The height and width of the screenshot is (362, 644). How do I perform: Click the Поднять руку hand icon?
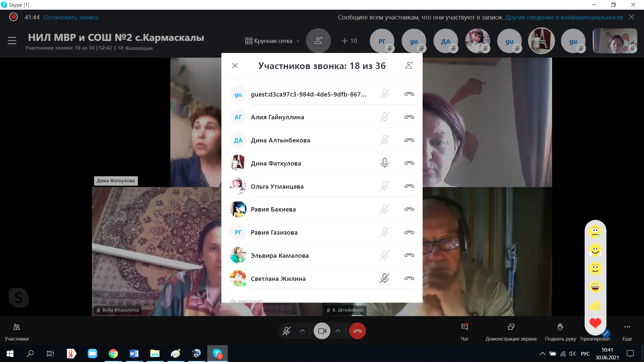coord(560,327)
